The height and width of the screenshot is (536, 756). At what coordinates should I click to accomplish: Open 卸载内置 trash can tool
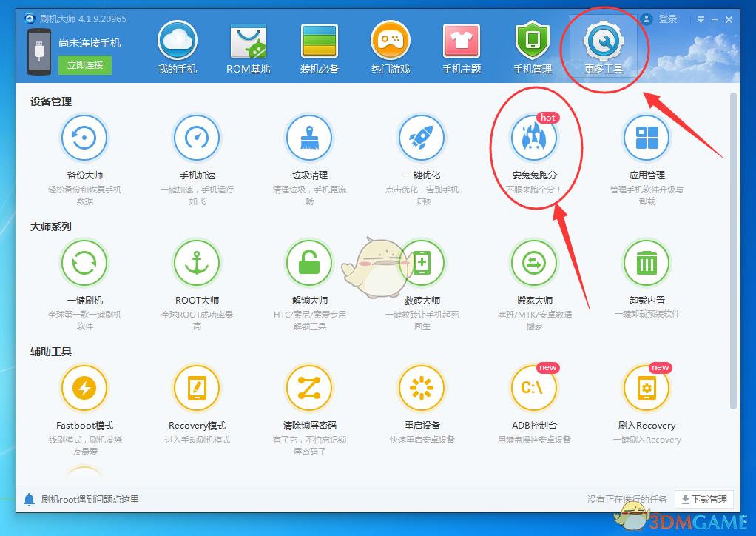coord(647,263)
